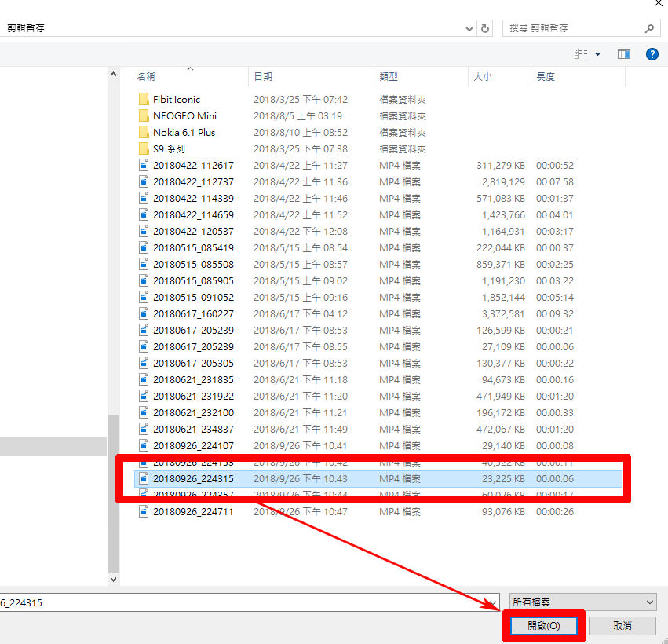Refresh the folder using the refresh icon
Image resolution: width=668 pixels, height=644 pixels.
[484, 27]
